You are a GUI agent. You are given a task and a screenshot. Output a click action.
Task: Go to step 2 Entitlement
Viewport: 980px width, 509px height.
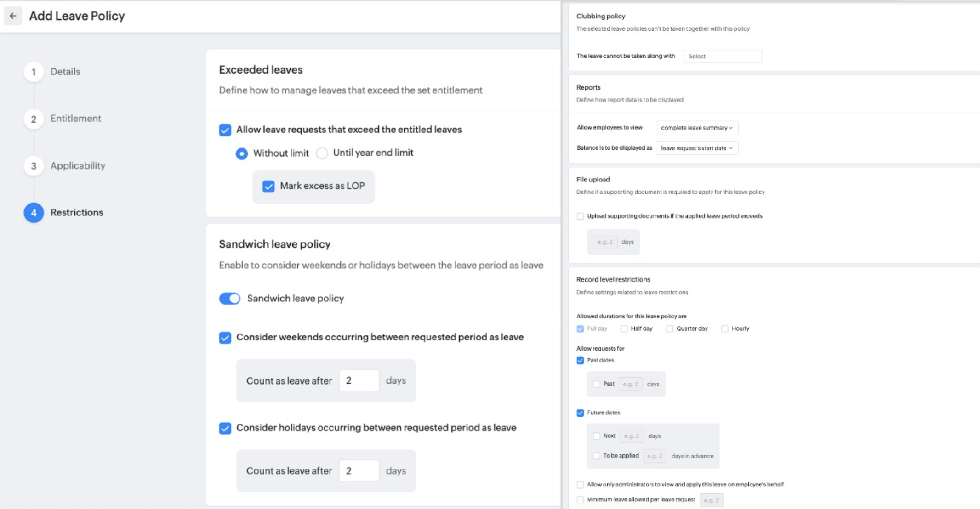[34, 119]
